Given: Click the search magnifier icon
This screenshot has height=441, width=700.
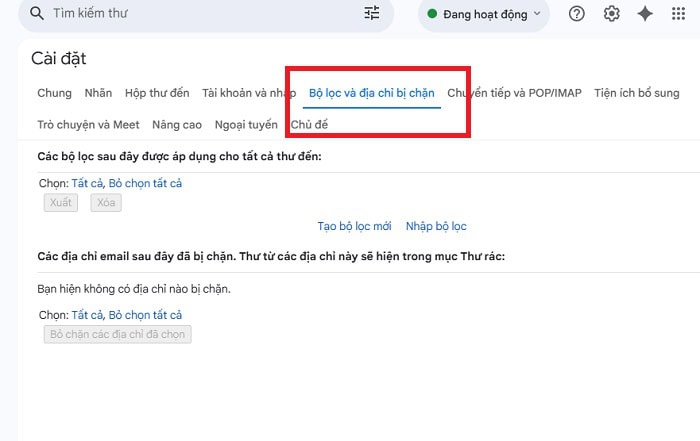Looking at the screenshot, I should pyautogui.click(x=37, y=13).
